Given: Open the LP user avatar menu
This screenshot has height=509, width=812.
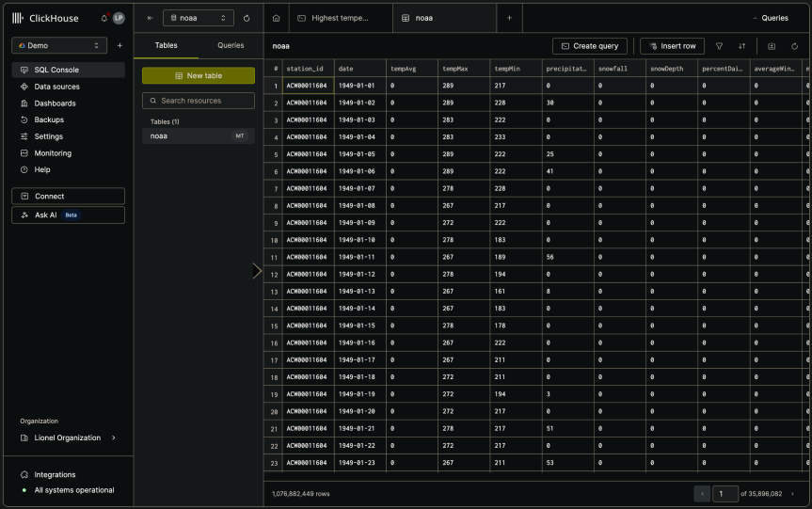Looking at the screenshot, I should click(x=119, y=18).
